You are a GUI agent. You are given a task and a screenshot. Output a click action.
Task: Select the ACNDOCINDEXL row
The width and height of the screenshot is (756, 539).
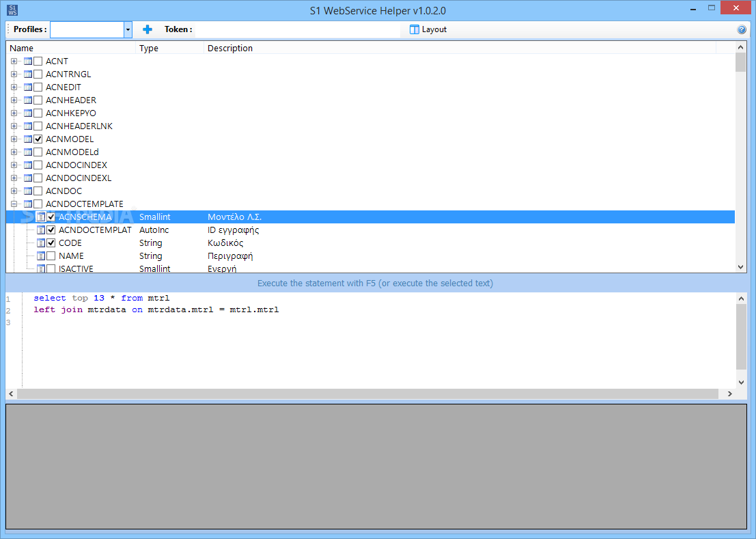[x=370, y=178]
